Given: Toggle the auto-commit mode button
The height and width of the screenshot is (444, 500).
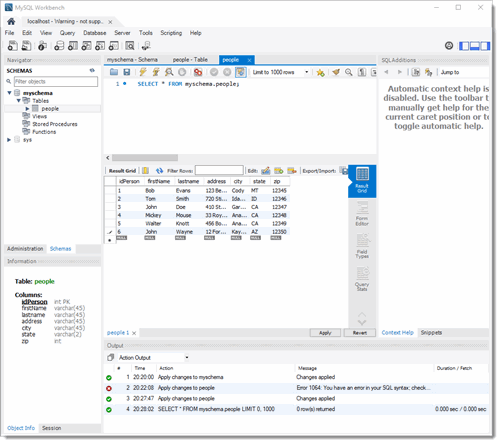Looking at the screenshot, I should pos(241,72).
